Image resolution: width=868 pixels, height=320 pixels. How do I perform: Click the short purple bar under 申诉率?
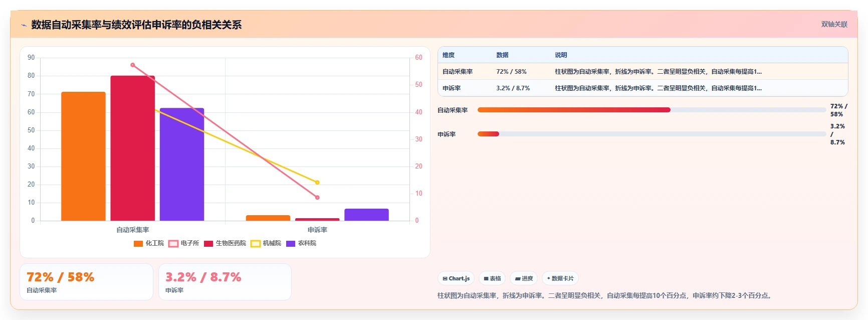pos(366,215)
